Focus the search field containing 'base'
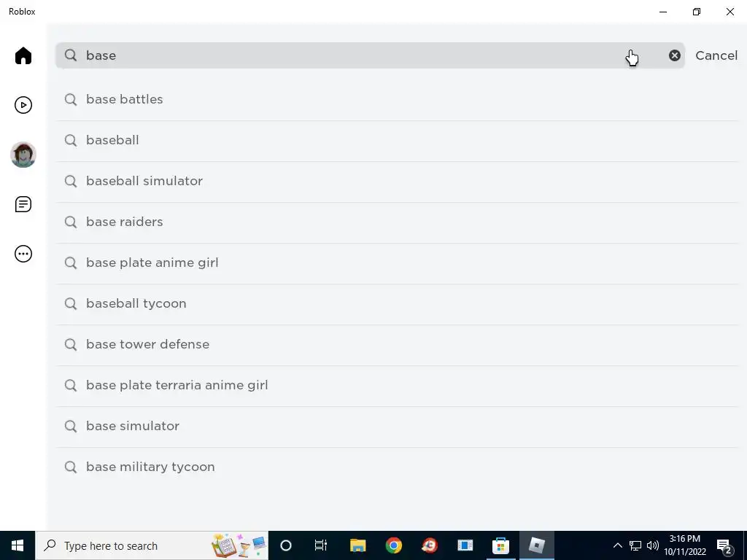 pos(370,55)
